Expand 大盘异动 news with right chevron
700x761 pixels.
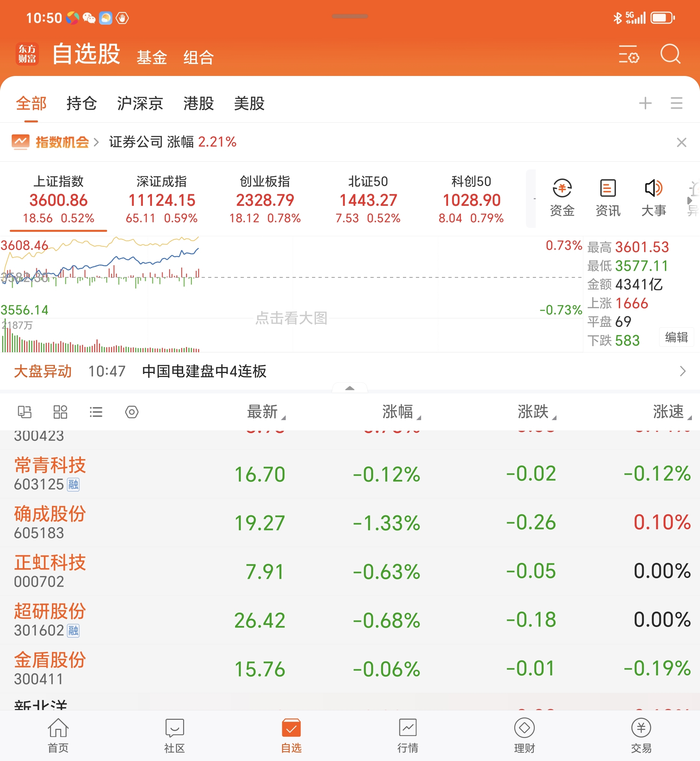click(x=682, y=371)
